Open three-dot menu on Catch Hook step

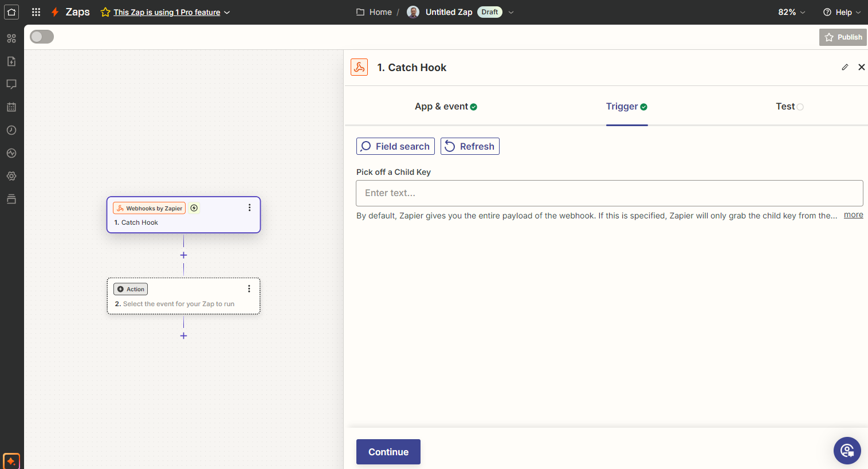249,208
